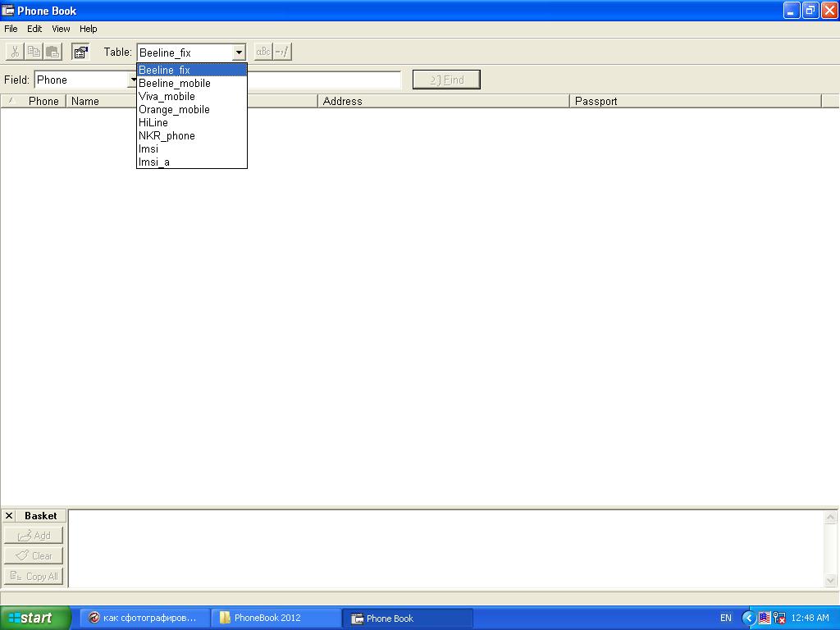
Task: Click the basket scrollbar up arrow
Action: click(830, 518)
